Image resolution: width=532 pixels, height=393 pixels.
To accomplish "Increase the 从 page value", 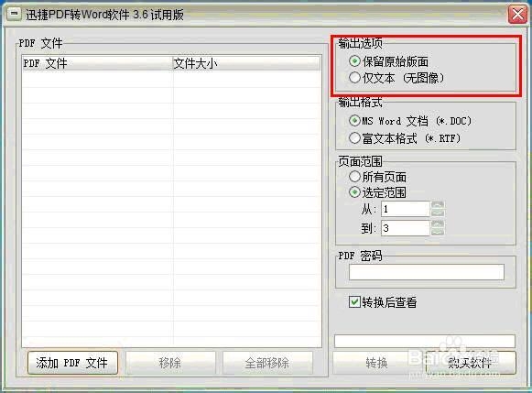I will (438, 205).
